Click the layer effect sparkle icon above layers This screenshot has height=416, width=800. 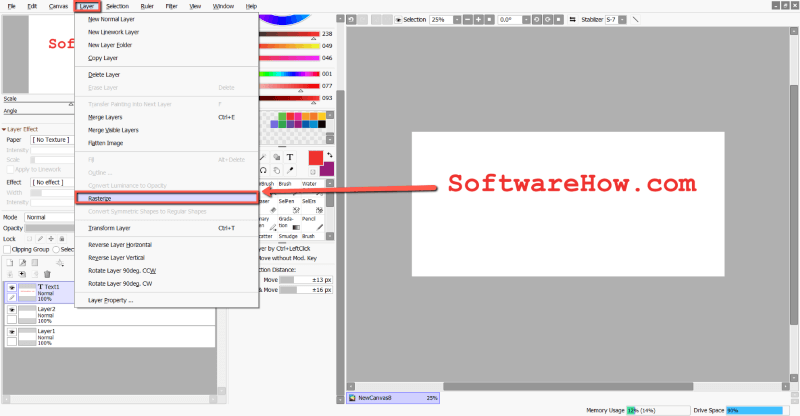[60, 263]
